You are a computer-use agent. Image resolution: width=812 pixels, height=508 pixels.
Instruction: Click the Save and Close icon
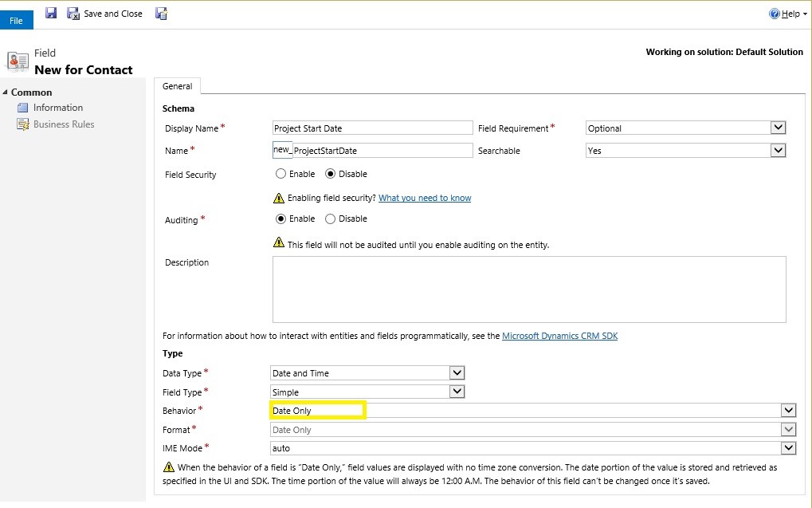(73, 14)
